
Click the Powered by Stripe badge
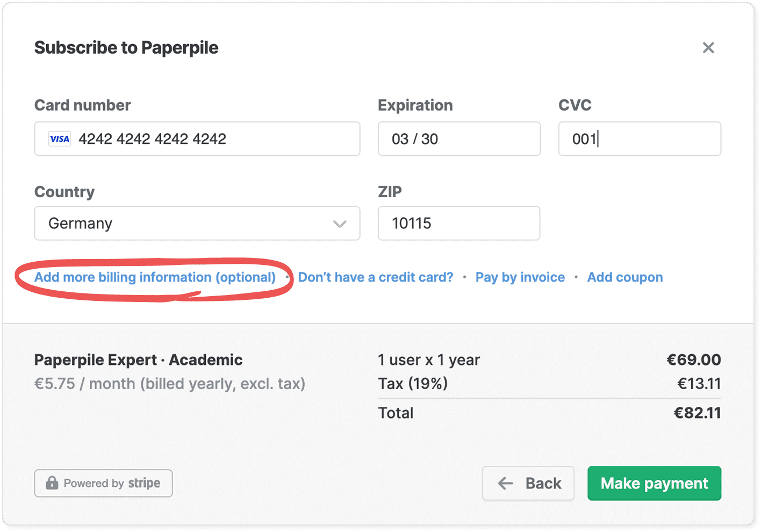click(x=103, y=483)
